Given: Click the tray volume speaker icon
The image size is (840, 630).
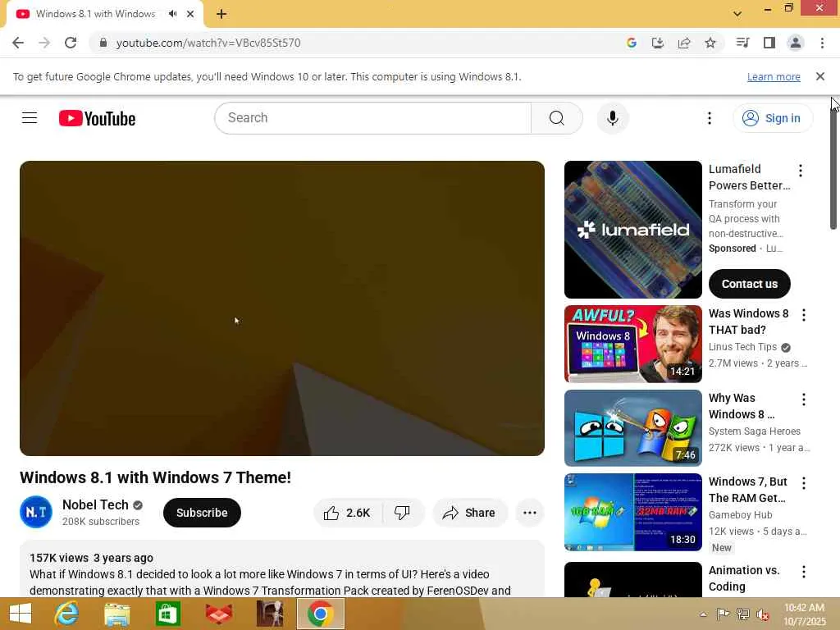Looking at the screenshot, I should (x=763, y=614).
